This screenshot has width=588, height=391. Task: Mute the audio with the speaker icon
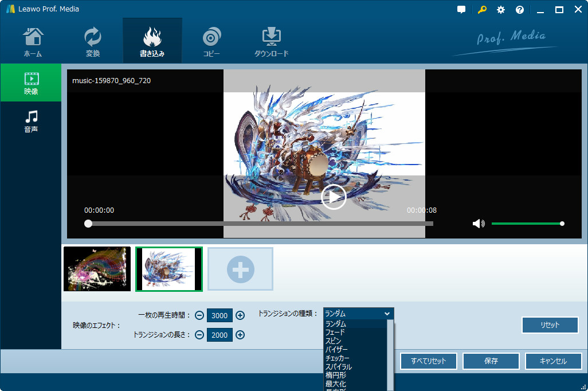(x=479, y=224)
